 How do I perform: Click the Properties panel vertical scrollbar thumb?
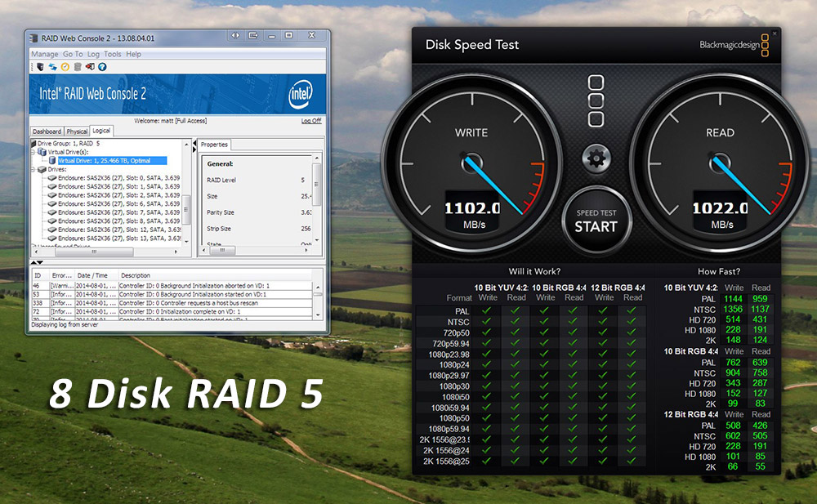tap(316, 185)
